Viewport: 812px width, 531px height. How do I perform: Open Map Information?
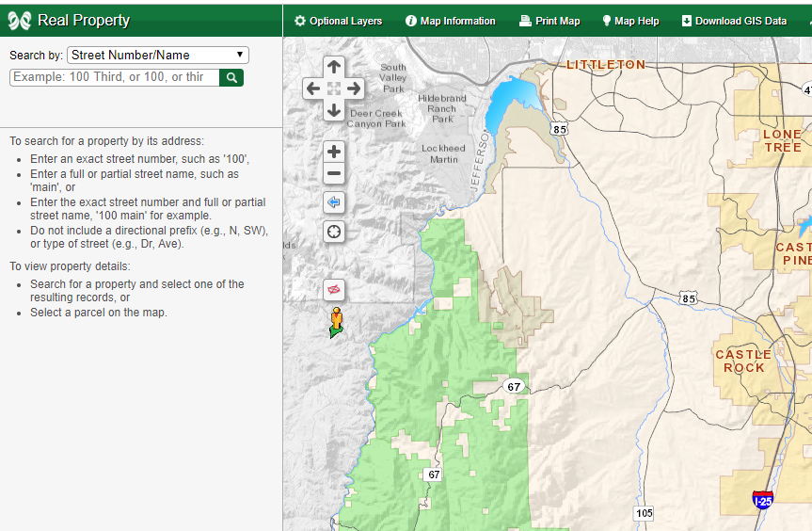450,21
